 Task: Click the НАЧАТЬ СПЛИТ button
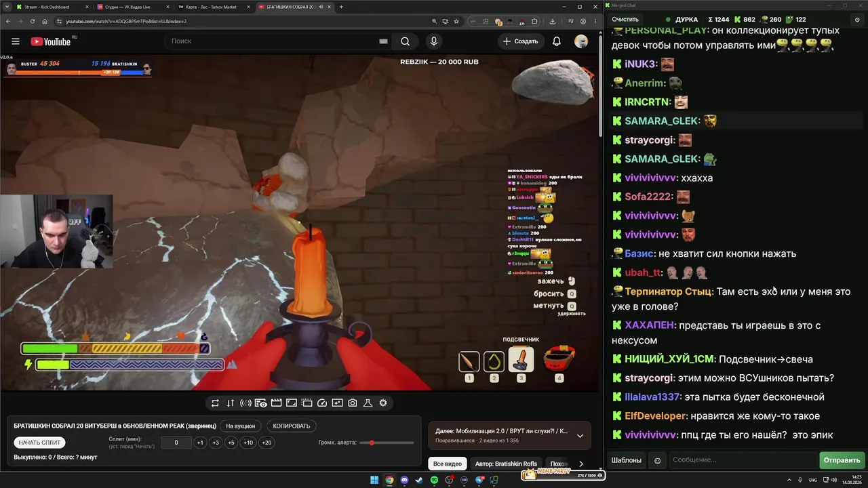pyautogui.click(x=40, y=443)
